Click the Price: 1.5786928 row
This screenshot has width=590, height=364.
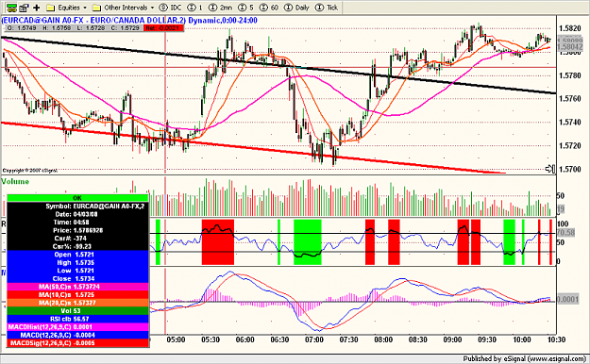(x=77, y=230)
